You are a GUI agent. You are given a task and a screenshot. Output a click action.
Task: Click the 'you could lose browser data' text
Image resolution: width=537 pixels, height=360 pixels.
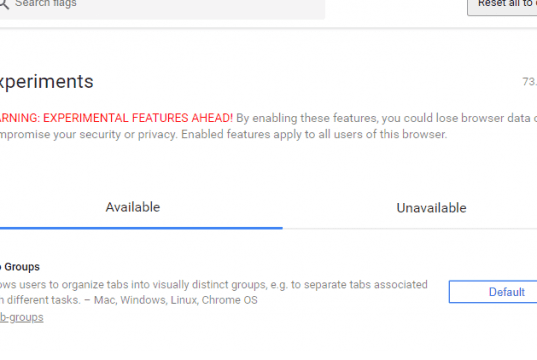456,118
